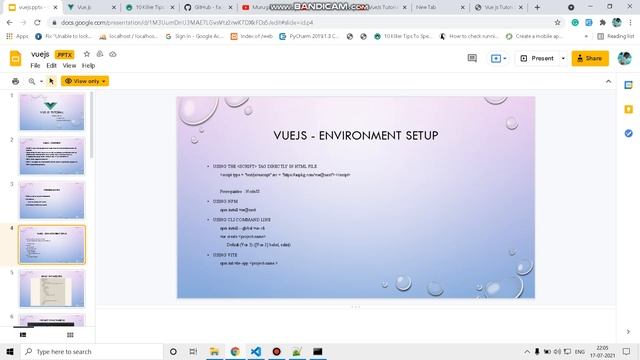Click the slide panel vertical scrollbar
The width and height of the screenshot is (640, 360).
(91, 125)
